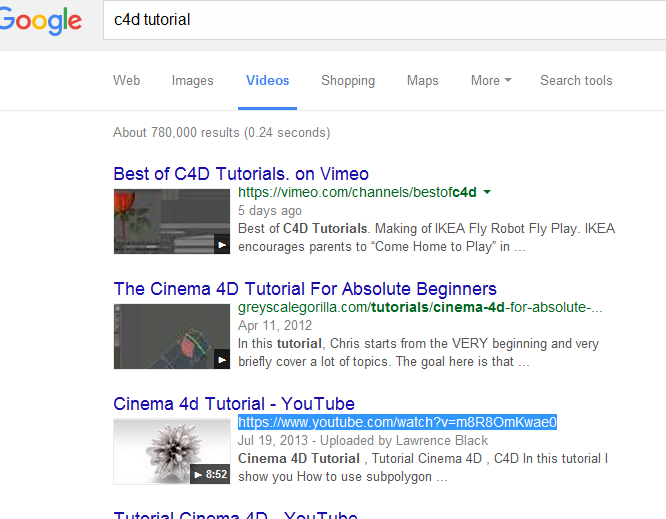Open the spiky flower YouTube thumbnail
The height and width of the screenshot is (519, 666).
coord(172,451)
